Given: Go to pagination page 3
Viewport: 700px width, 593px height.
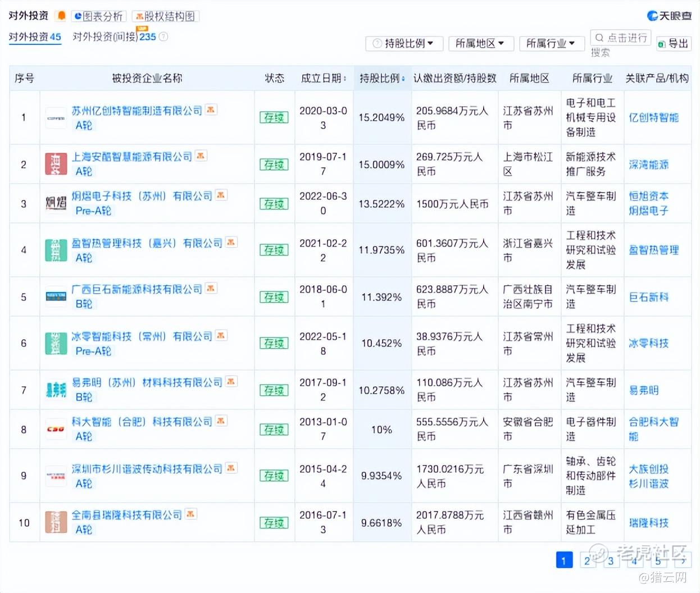Looking at the screenshot, I should coord(611,560).
